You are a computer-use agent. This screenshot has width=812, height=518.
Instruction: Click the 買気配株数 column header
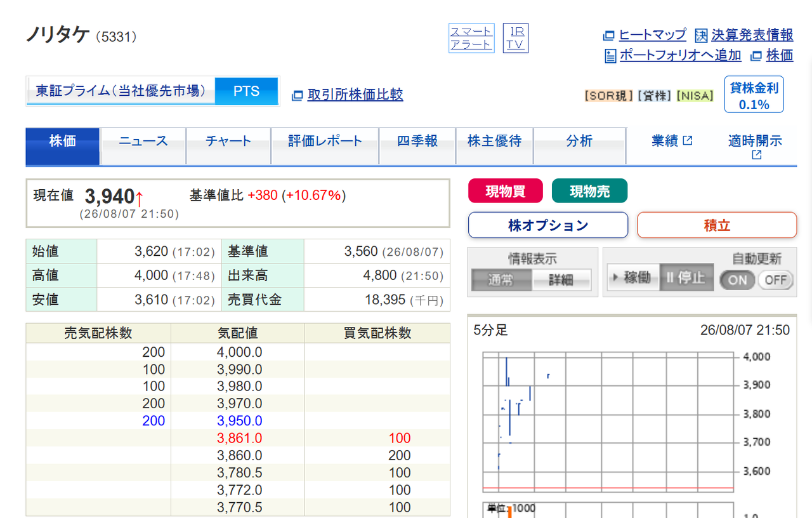(x=377, y=333)
